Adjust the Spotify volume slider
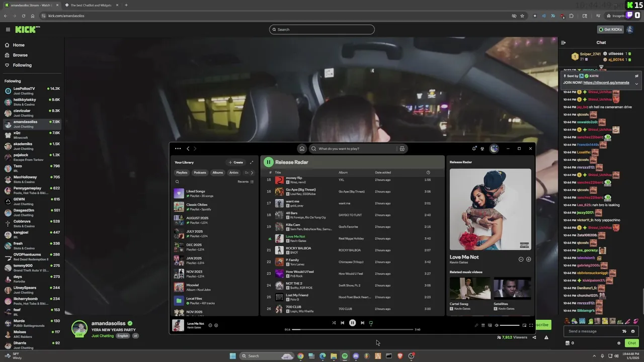The height and width of the screenshot is (362, 644). pyautogui.click(x=509, y=325)
